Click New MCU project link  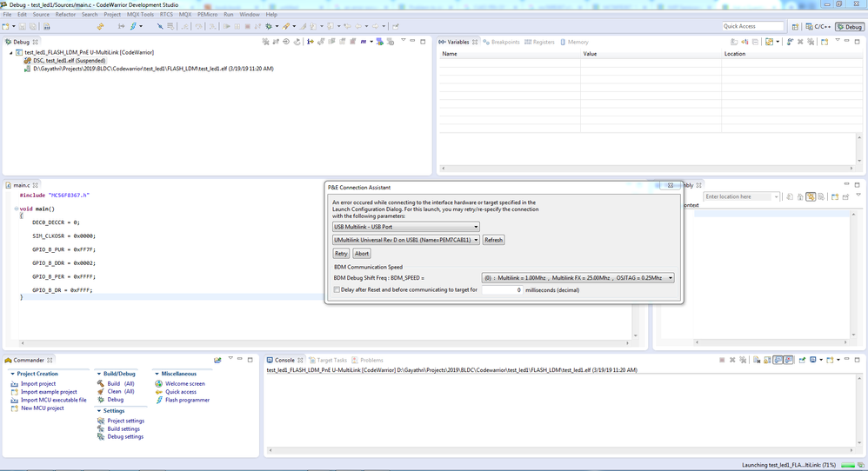coord(42,408)
